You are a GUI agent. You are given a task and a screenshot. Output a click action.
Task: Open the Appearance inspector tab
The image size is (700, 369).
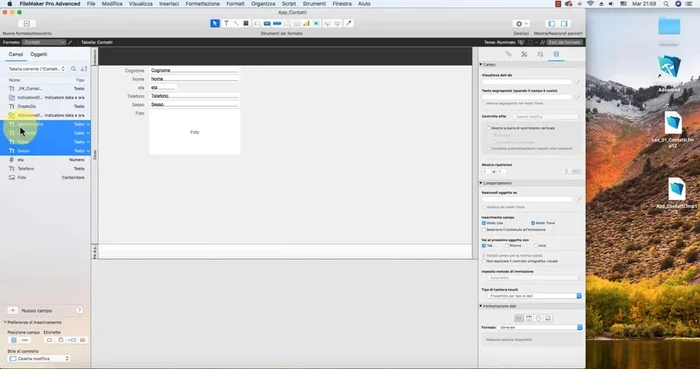click(x=540, y=54)
